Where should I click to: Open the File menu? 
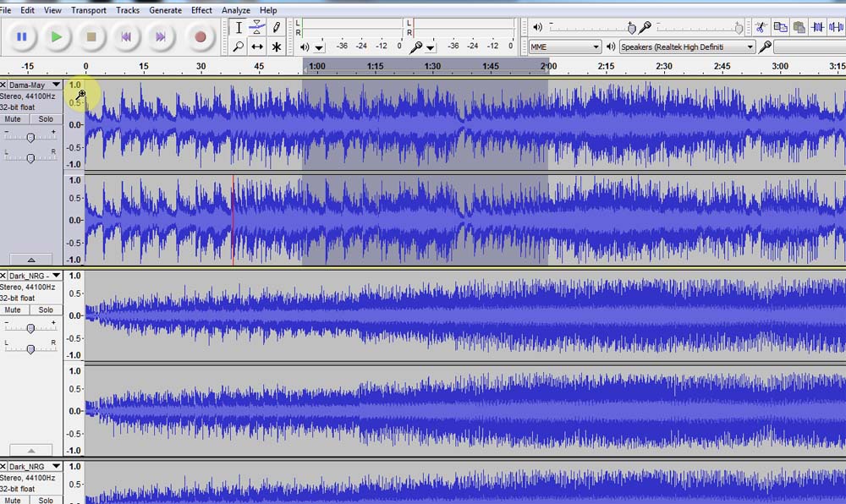6,10
